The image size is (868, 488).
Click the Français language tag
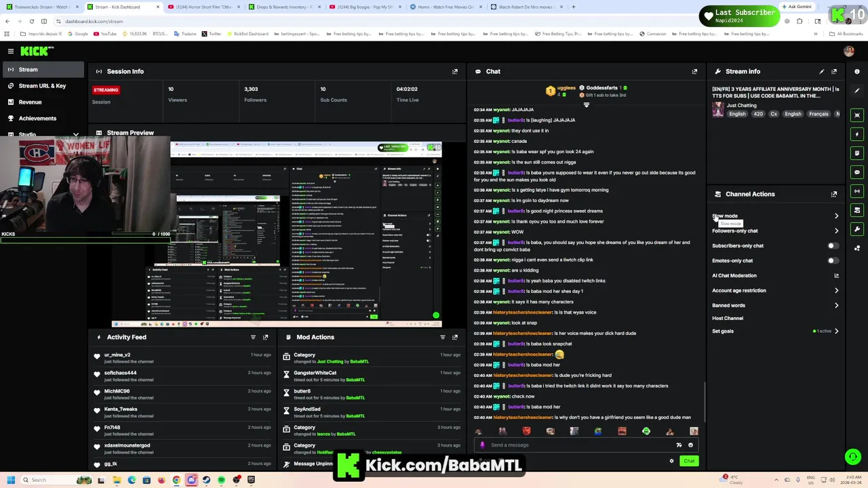(x=818, y=114)
